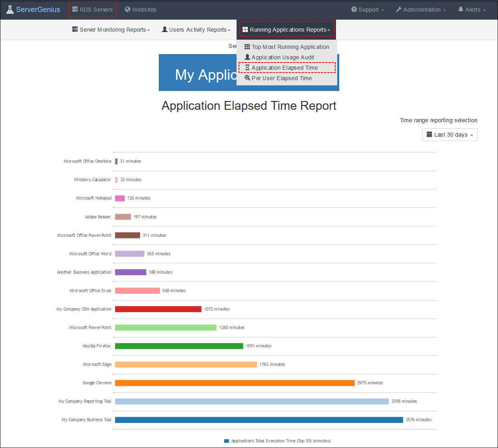Click the user icon on Users Activity Reports
498x448 pixels.
[x=164, y=29]
